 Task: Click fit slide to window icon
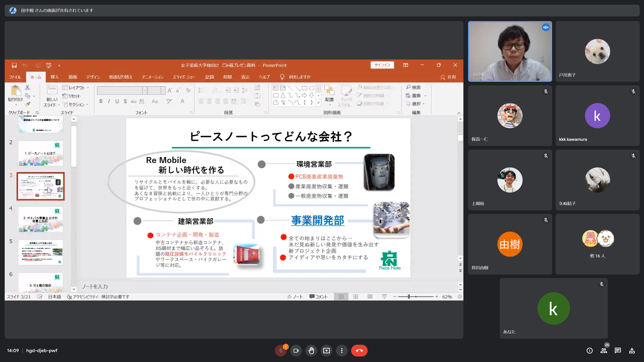coord(460,297)
